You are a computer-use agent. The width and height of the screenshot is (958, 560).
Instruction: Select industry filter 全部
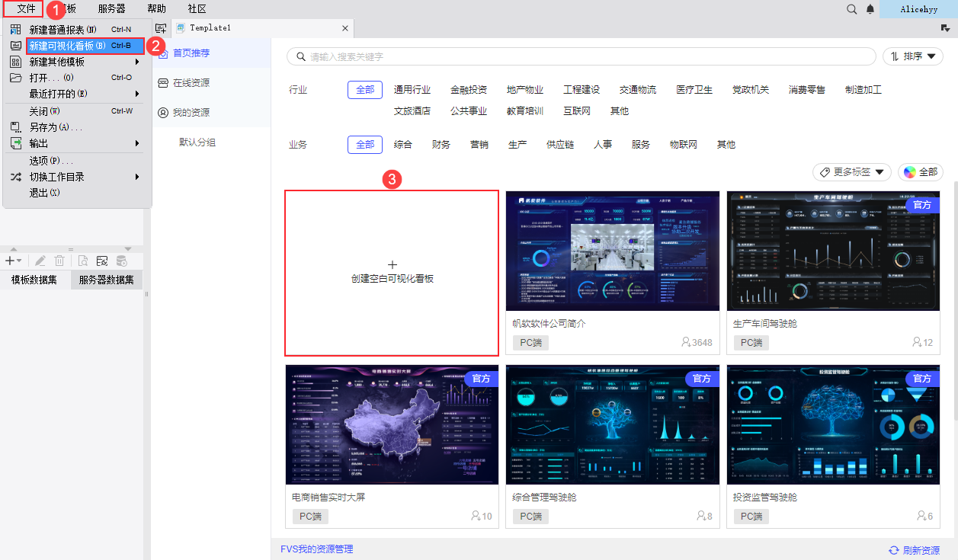click(365, 89)
